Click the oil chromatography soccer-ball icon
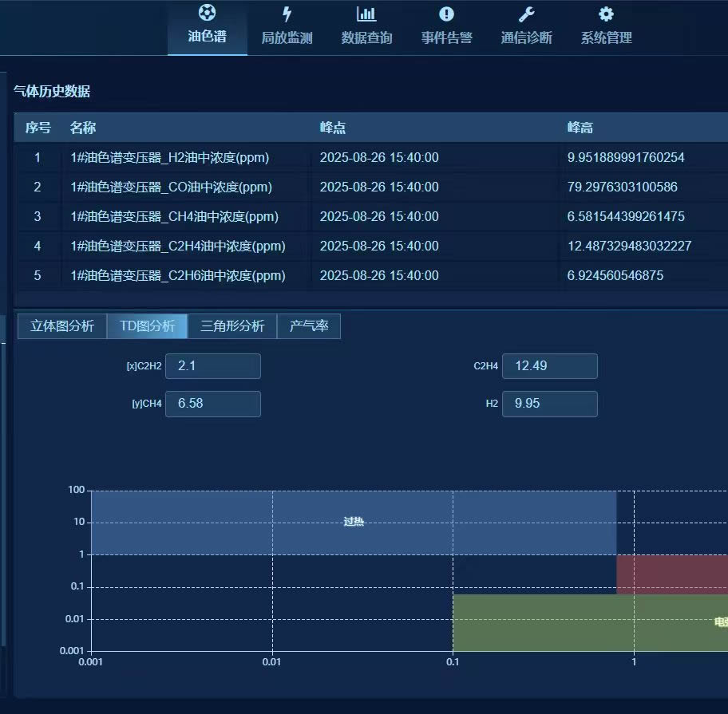 tap(207, 14)
